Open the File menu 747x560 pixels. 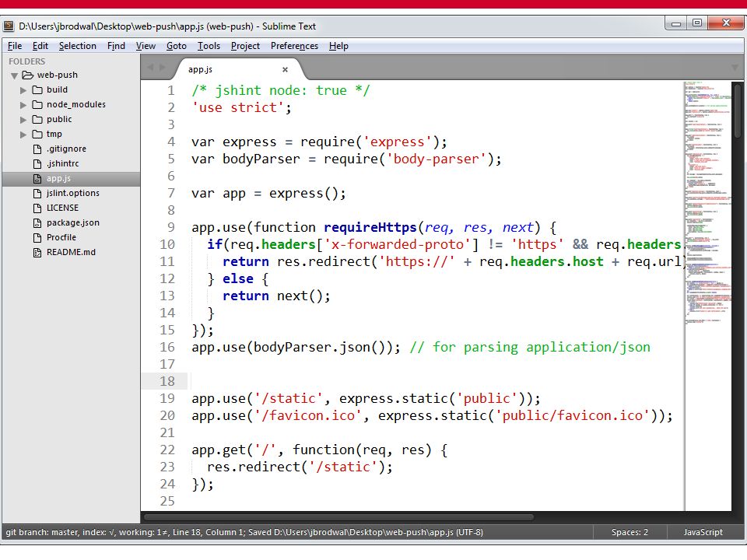tap(15, 46)
